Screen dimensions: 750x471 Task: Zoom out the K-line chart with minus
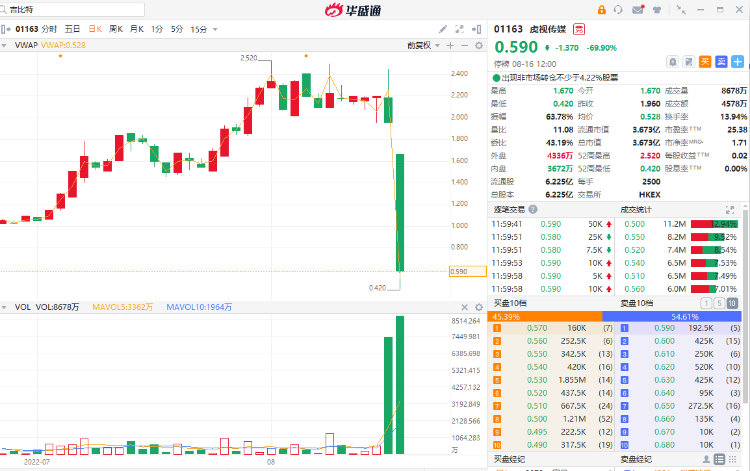(464, 45)
